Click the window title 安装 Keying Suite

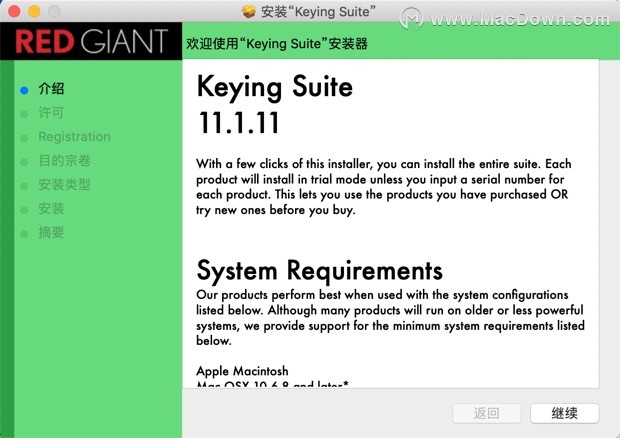(318, 11)
